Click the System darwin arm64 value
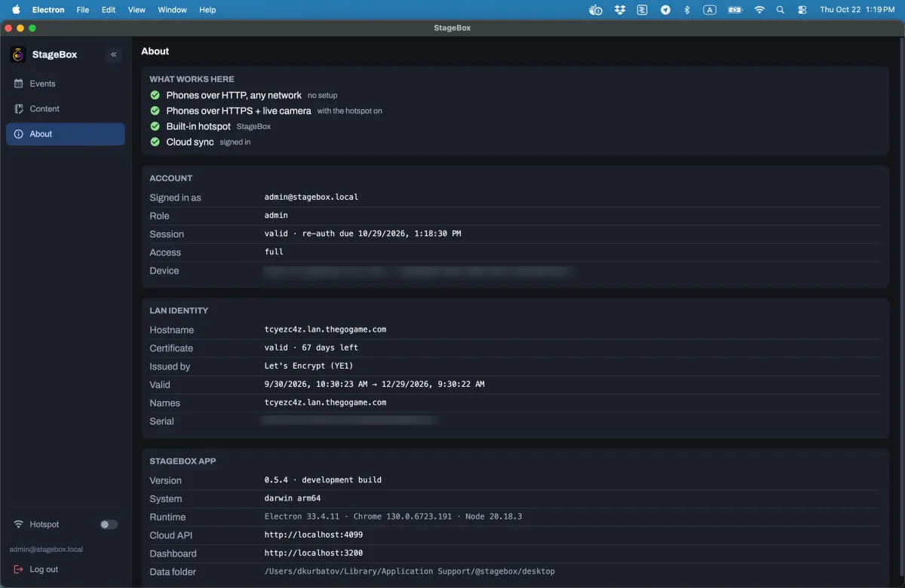905x588 pixels. pyautogui.click(x=293, y=498)
